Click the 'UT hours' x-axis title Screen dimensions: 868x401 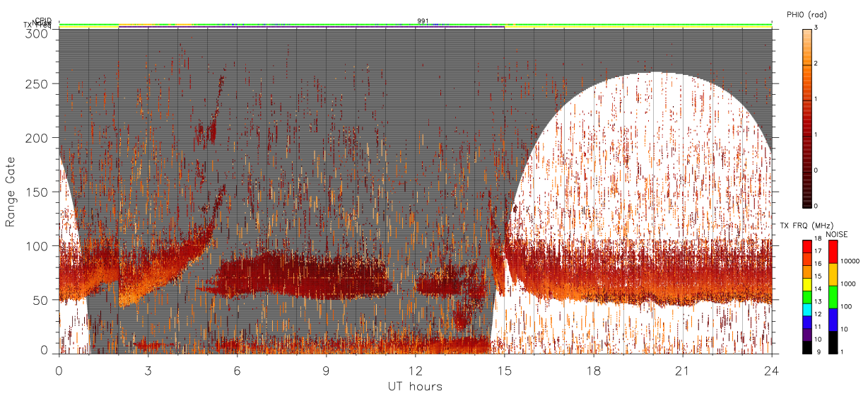click(415, 387)
